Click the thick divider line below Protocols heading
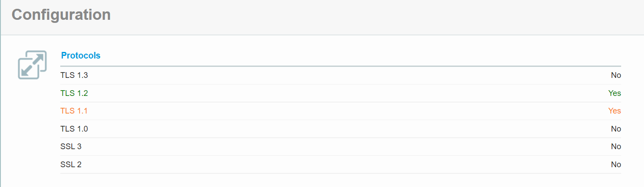This screenshot has height=187, width=644. pos(340,66)
